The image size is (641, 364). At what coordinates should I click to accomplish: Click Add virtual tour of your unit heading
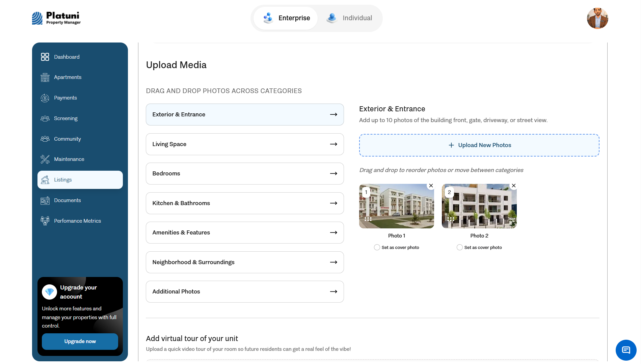[x=192, y=338]
